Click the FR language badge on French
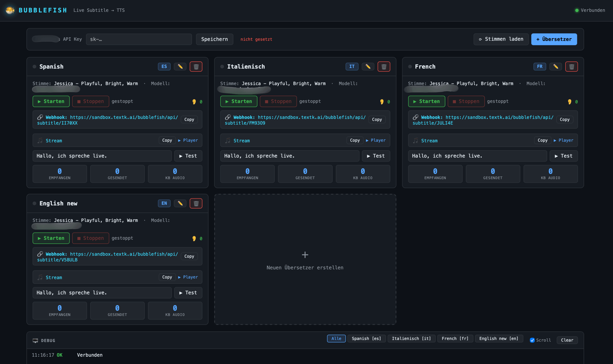 coord(540,67)
